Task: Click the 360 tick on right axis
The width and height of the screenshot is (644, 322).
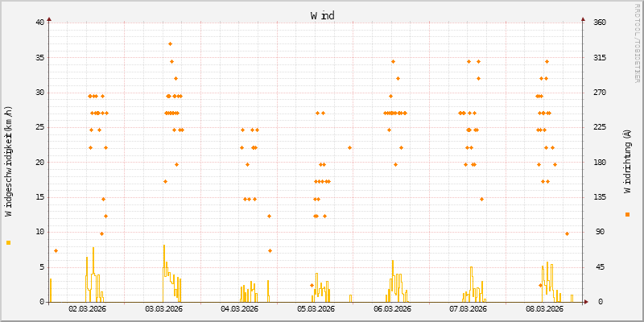Action: click(x=600, y=23)
